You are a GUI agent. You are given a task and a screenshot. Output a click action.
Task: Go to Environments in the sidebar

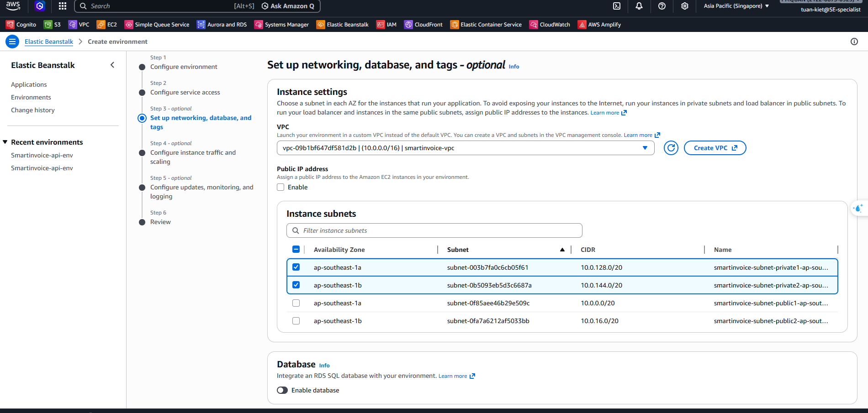pyautogui.click(x=31, y=97)
